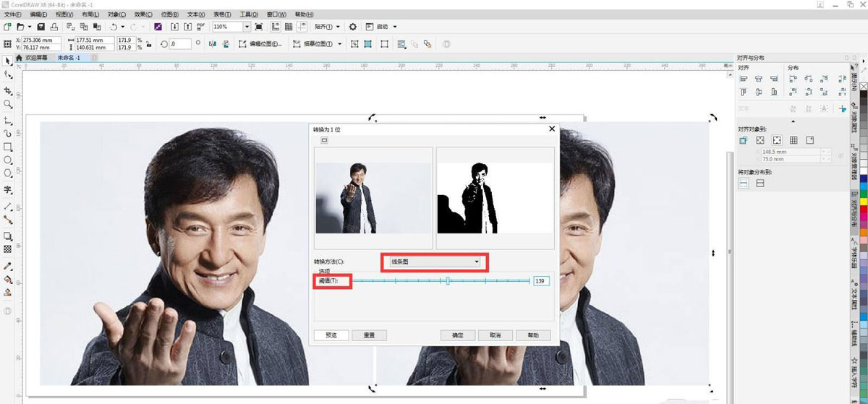Select the Pick tool in the toolbox
868x404 pixels.
8,60
